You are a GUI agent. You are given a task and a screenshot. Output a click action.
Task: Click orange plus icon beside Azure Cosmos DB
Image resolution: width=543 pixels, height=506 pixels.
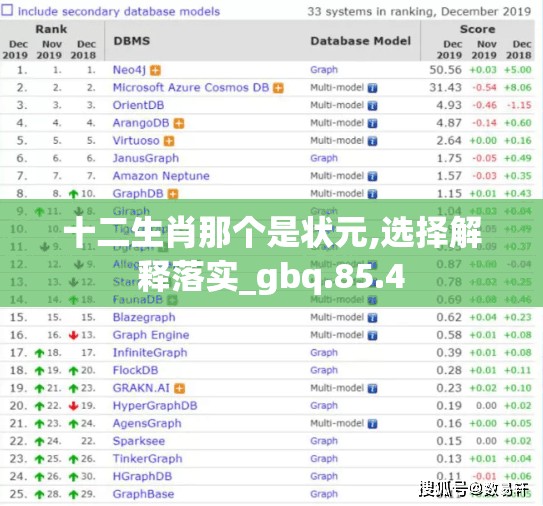[x=278, y=88]
